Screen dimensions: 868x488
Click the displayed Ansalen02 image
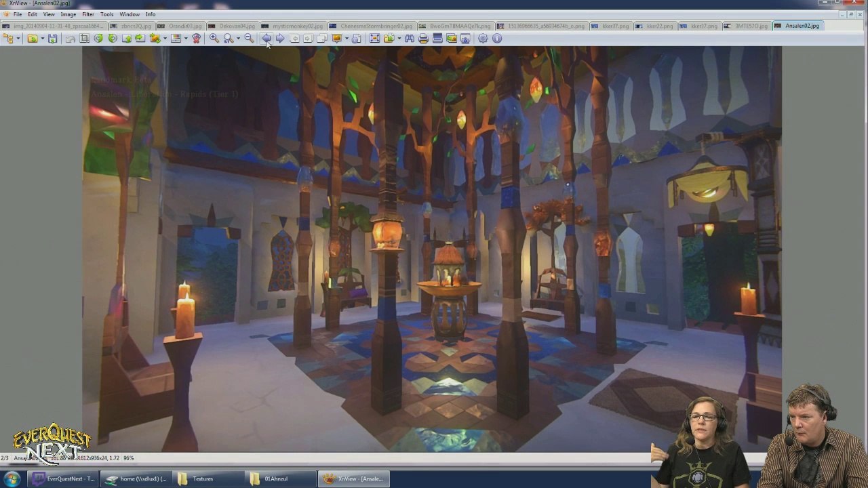click(x=432, y=249)
